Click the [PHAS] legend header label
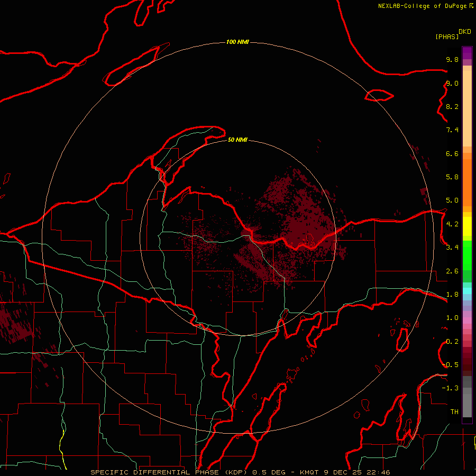Image resolution: width=476 pixels, height=476 pixels. point(447,36)
